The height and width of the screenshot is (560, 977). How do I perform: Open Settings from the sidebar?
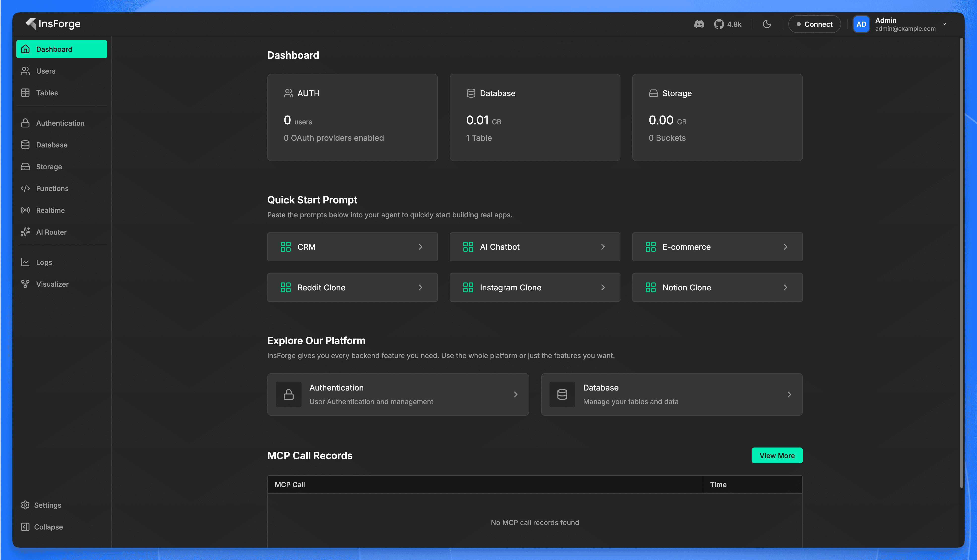click(x=47, y=505)
